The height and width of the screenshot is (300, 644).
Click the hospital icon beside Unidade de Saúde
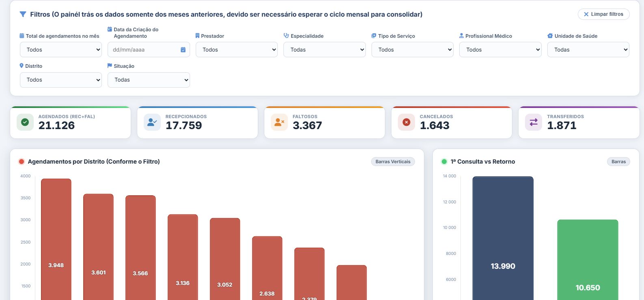point(550,36)
